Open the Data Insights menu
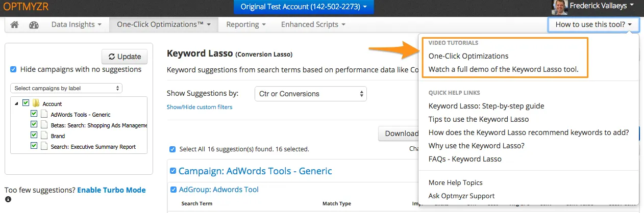This screenshot has width=644, height=213. pyautogui.click(x=76, y=24)
